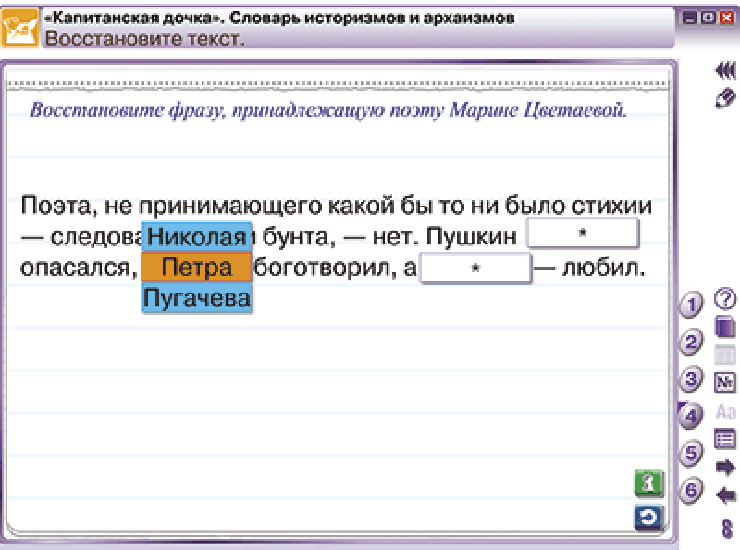Switch to exercise number 5

coord(691,453)
